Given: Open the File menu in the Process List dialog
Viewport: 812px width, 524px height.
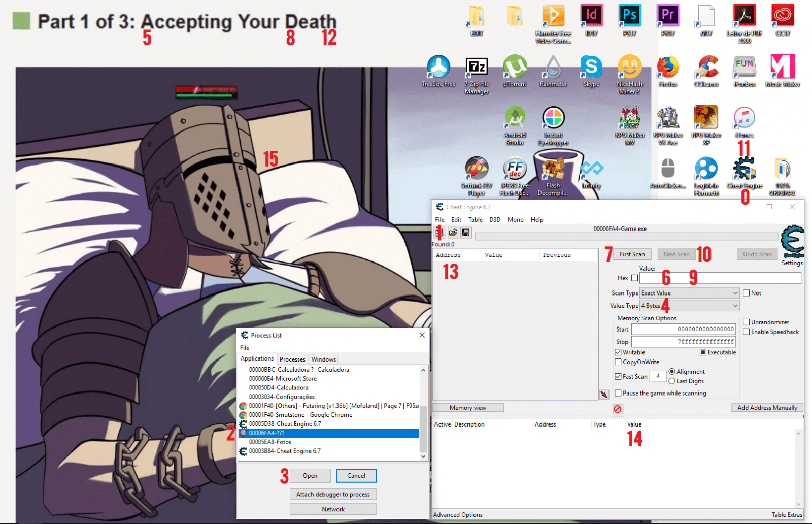Looking at the screenshot, I should click(245, 348).
